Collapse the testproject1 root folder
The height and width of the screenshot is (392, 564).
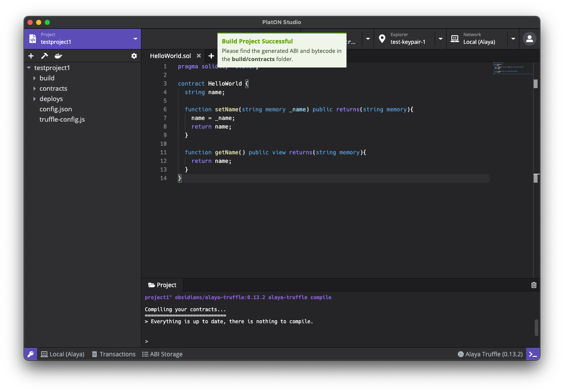point(29,68)
